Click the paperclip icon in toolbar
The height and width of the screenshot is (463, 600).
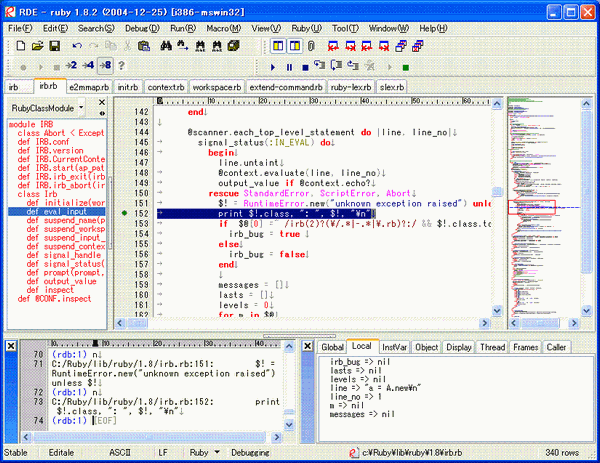(311, 46)
